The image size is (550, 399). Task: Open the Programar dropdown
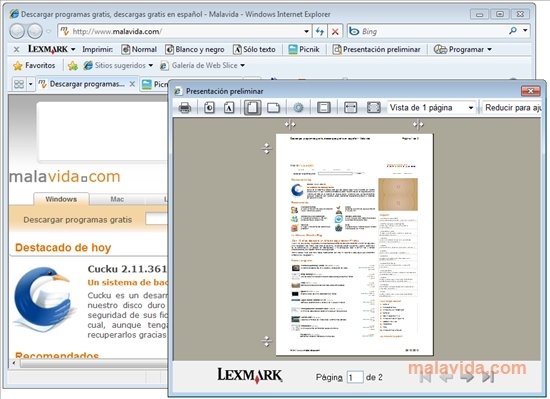(x=463, y=49)
